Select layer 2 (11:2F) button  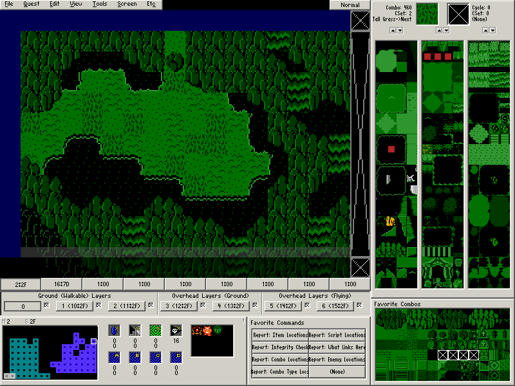[x=127, y=306]
